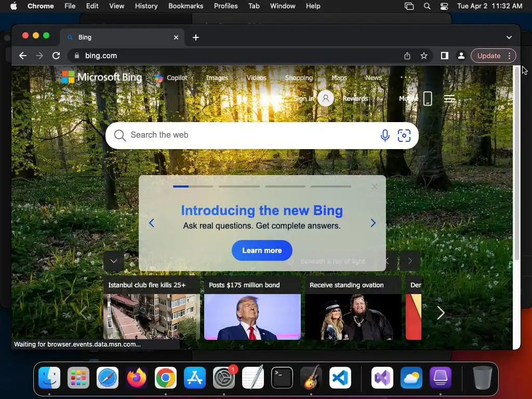This screenshot has width=532, height=399.
Task: Open the Chrome tab search dropdown arrow
Action: [x=509, y=37]
